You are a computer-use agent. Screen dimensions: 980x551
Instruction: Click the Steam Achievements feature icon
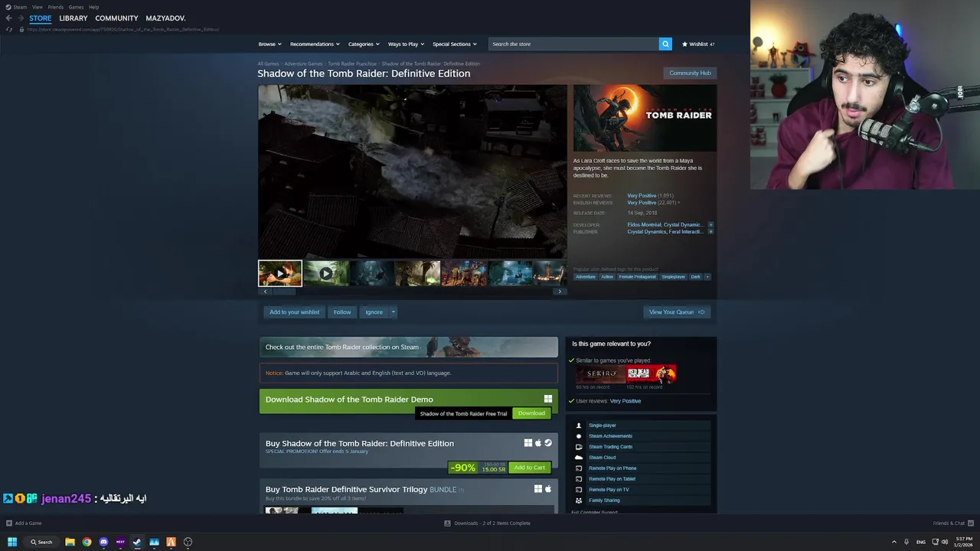tap(579, 436)
